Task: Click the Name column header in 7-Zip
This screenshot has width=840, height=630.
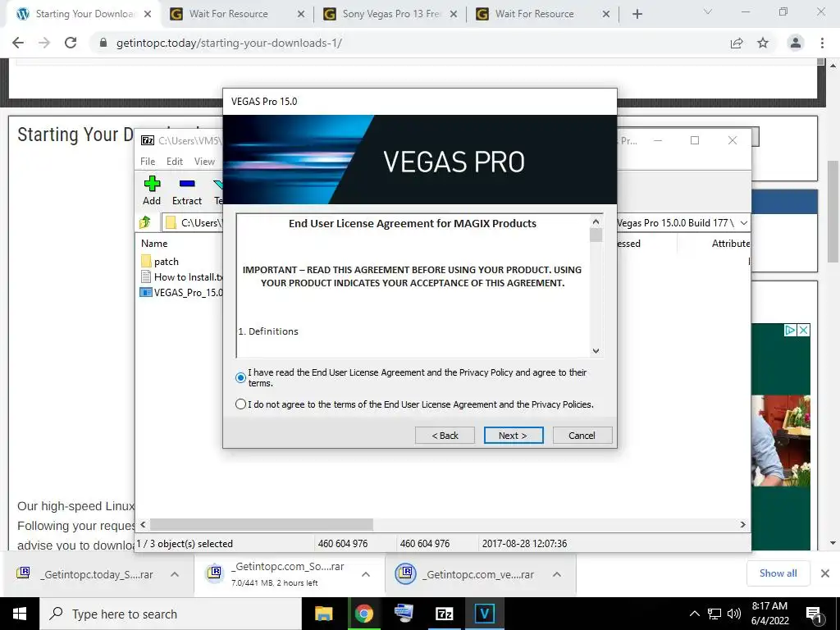Action: click(154, 243)
